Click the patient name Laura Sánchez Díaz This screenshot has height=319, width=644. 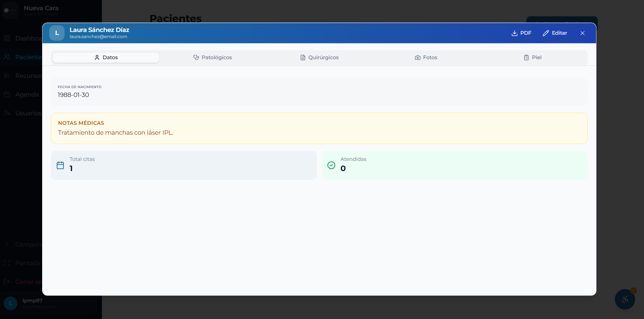tap(100, 30)
